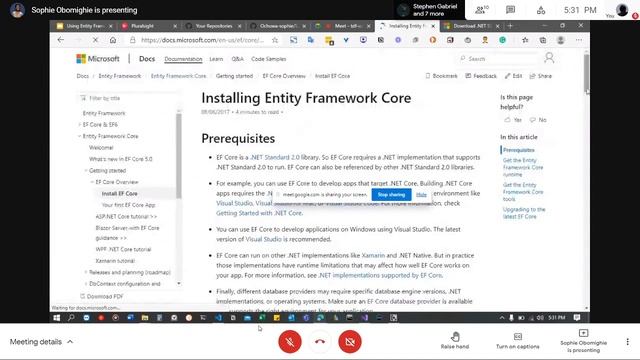
Task: Expand DbContext configuration node
Action: click(86, 283)
